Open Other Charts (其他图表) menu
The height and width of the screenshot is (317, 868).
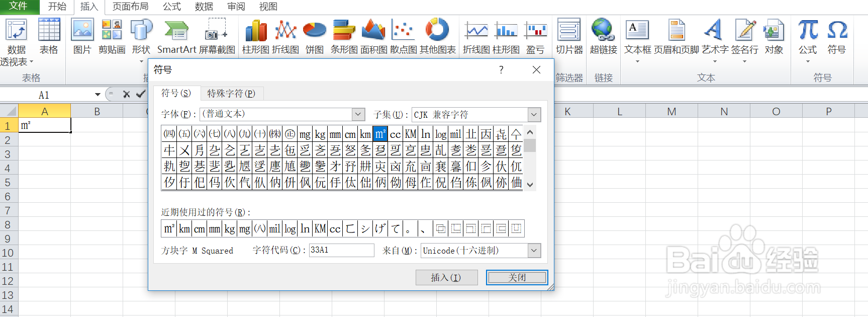coord(438,36)
